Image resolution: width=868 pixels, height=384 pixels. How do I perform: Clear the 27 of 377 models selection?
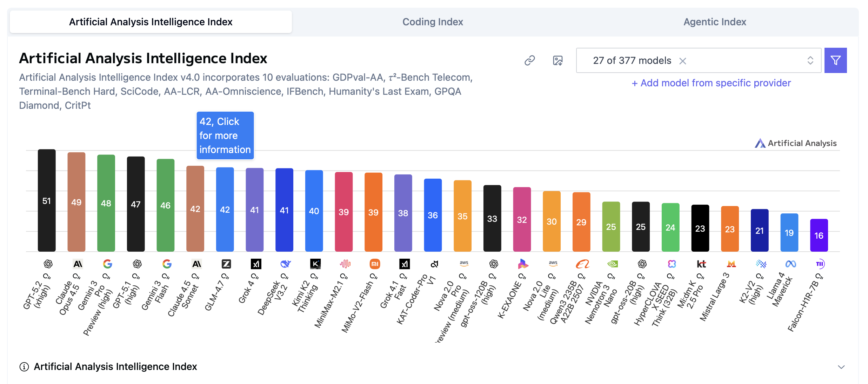(x=682, y=61)
